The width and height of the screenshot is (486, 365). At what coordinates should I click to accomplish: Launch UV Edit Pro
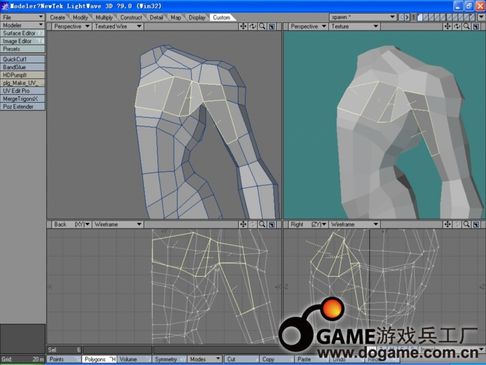pos(22,91)
